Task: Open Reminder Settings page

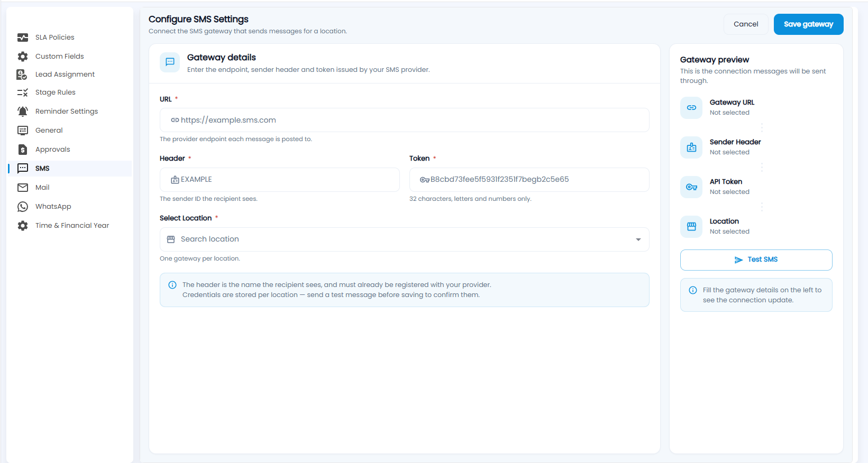Action: pos(67,112)
